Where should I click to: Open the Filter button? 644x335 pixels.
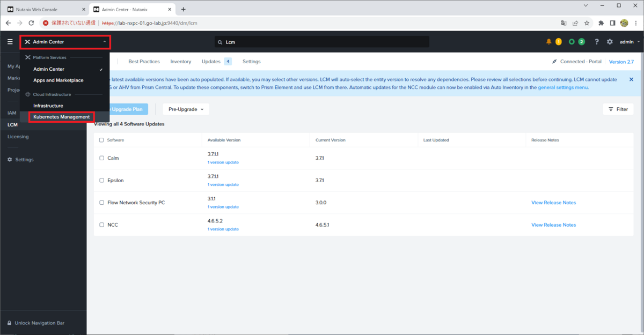618,109
